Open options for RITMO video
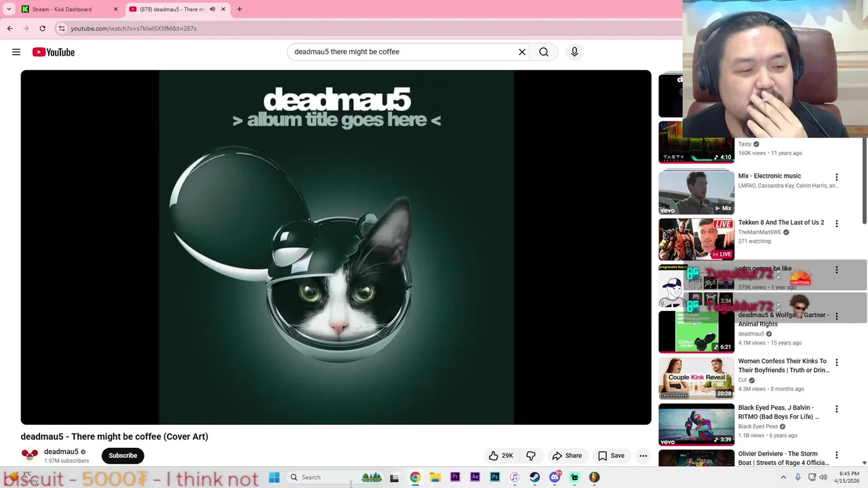This screenshot has height=488, width=868. 836,409
